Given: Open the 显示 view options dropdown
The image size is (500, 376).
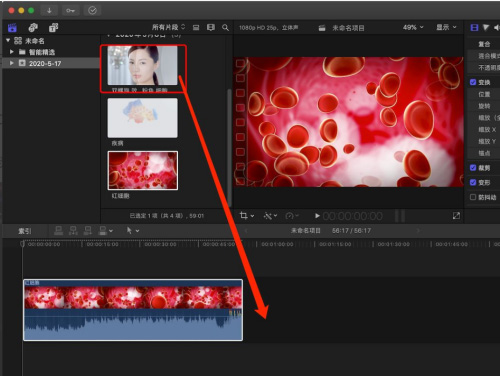Looking at the screenshot, I should [446, 27].
